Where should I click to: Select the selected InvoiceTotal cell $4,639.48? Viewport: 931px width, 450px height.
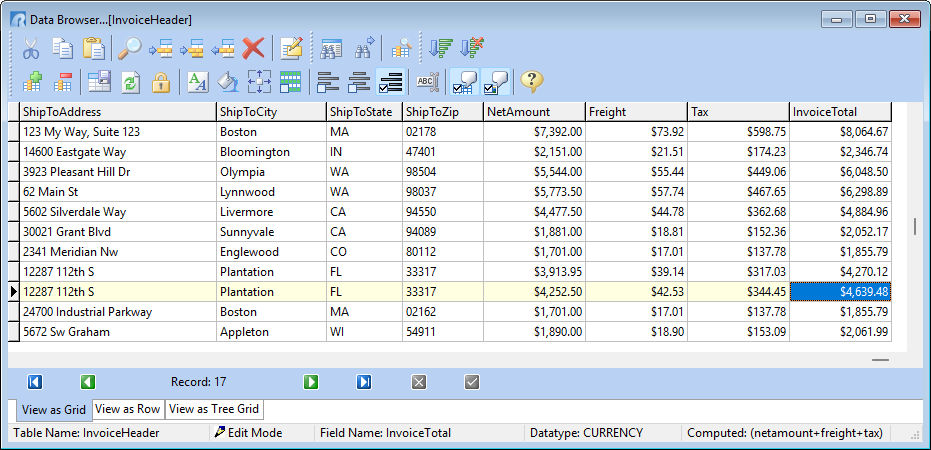[x=840, y=292]
